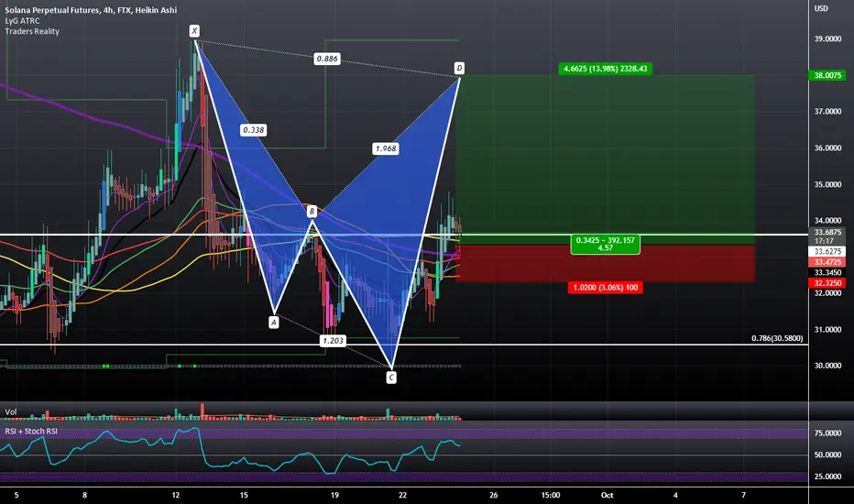Select the 0.786(30.5800) Fibonacci level label
This screenshot has width=854, height=504.
pyautogui.click(x=777, y=338)
